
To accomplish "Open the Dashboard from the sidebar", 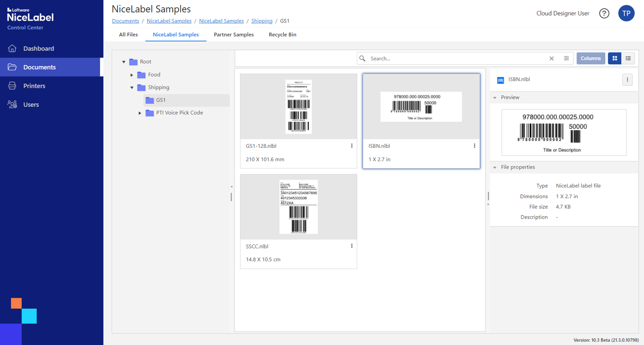I will tap(38, 47).
